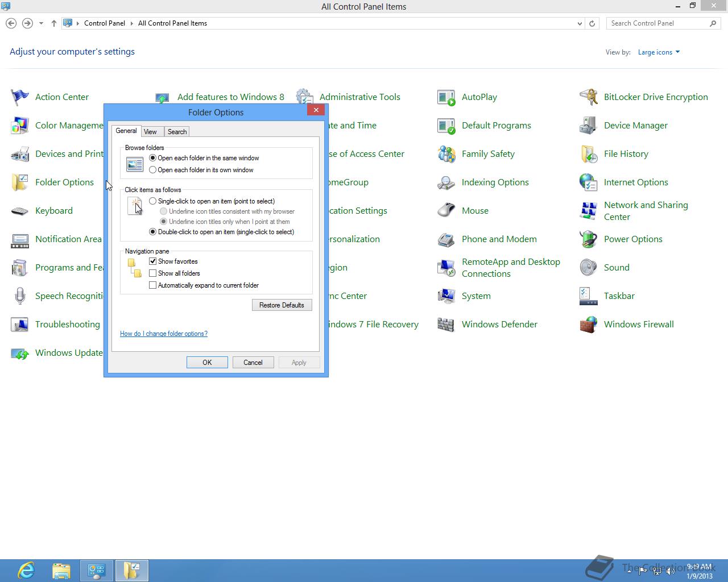The height and width of the screenshot is (582, 728).
Task: Open the Windows Firewall icon
Action: [589, 325]
